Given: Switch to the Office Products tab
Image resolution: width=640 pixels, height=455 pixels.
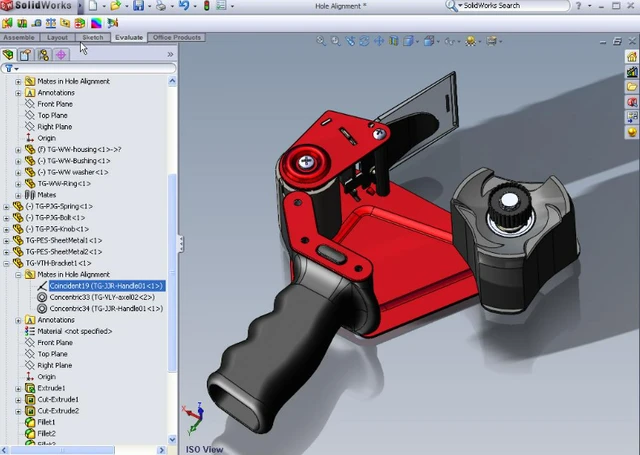Looking at the screenshot, I should click(x=177, y=37).
